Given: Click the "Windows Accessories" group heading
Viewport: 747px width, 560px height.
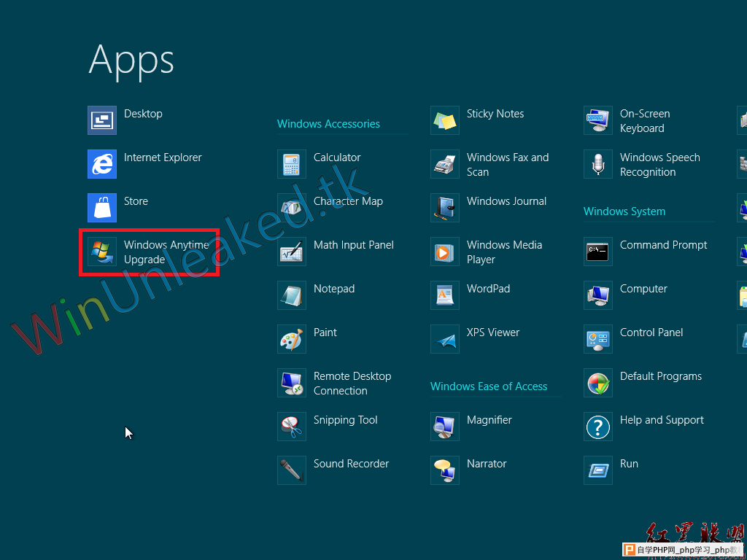Looking at the screenshot, I should click(x=329, y=124).
